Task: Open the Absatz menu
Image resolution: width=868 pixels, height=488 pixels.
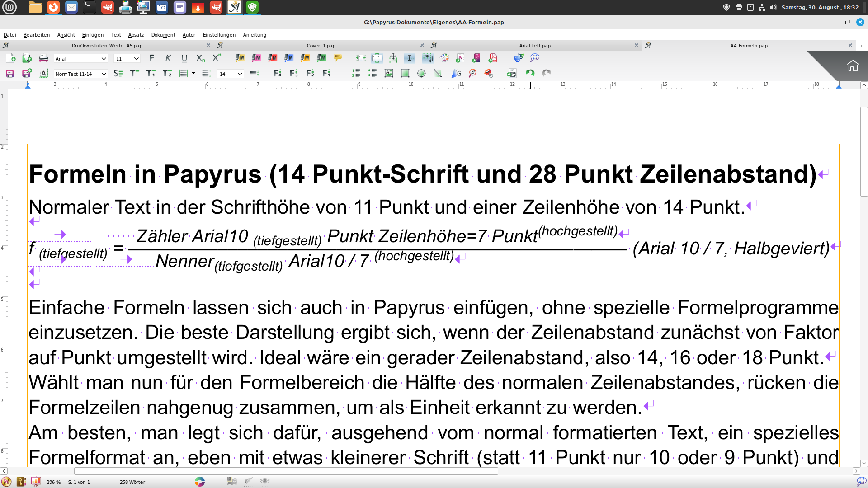Action: (x=136, y=35)
